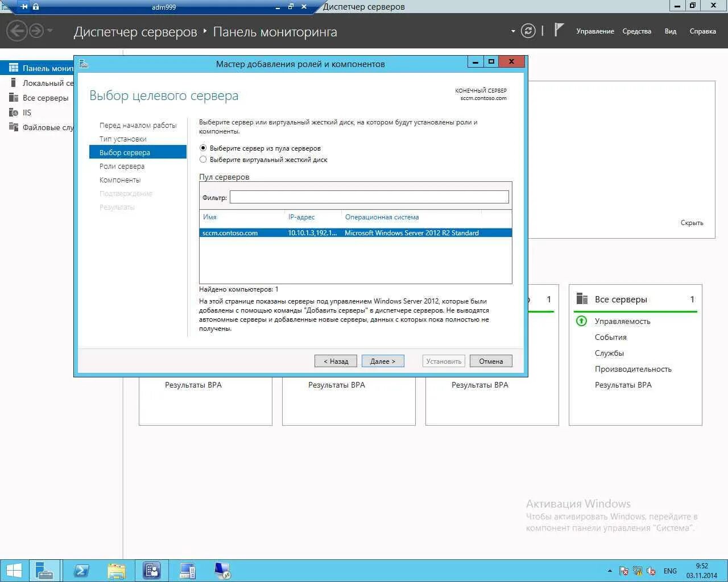
Task: Open Remote Desktop taskbar icon
Action: [x=222, y=571]
